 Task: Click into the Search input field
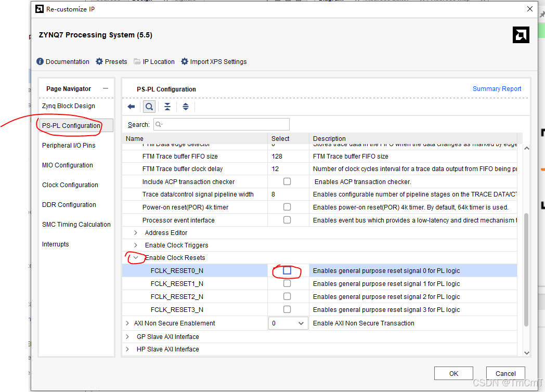222,124
